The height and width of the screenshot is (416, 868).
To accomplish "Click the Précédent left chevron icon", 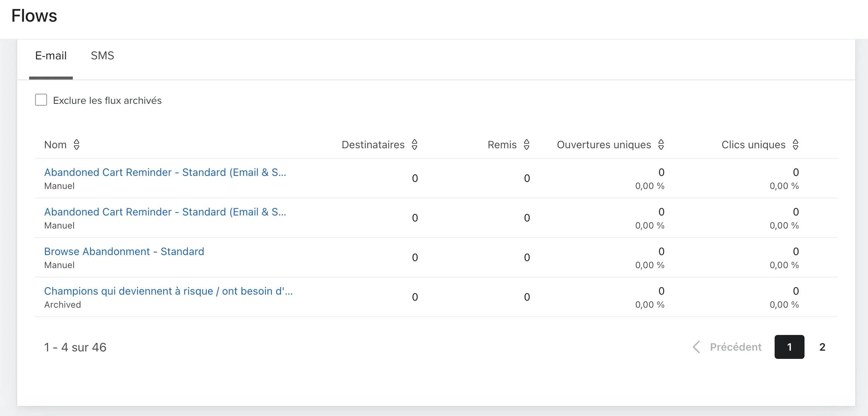I will click(696, 347).
